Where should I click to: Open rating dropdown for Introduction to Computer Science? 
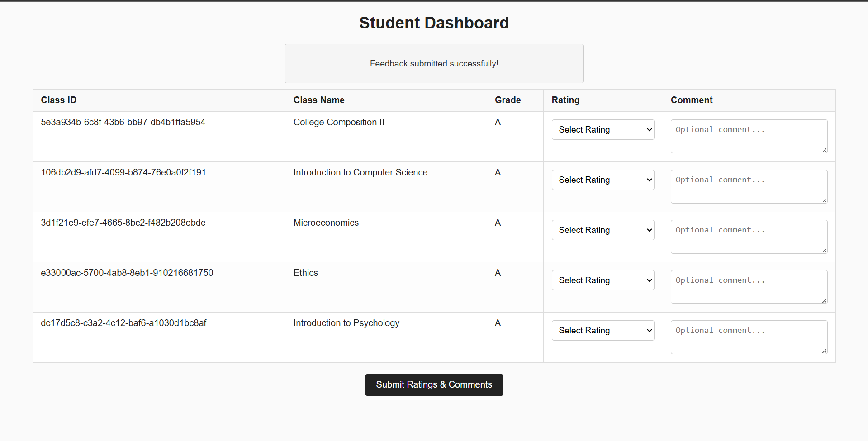pyautogui.click(x=602, y=180)
